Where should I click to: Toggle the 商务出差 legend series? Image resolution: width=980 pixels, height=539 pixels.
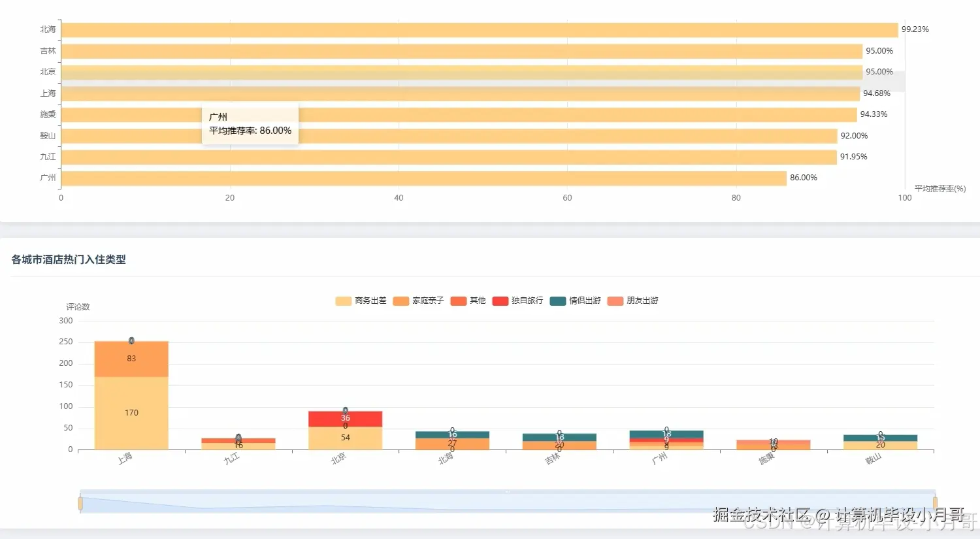click(361, 301)
